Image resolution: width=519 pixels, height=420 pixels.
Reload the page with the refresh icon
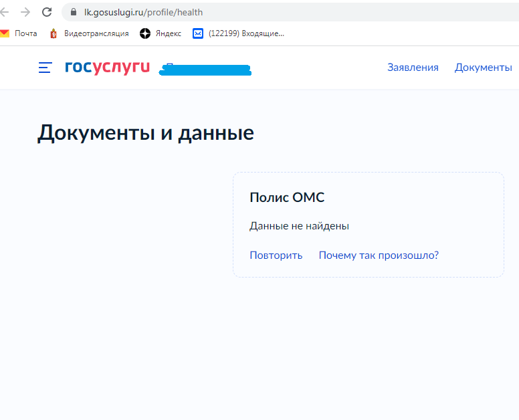[47, 12]
